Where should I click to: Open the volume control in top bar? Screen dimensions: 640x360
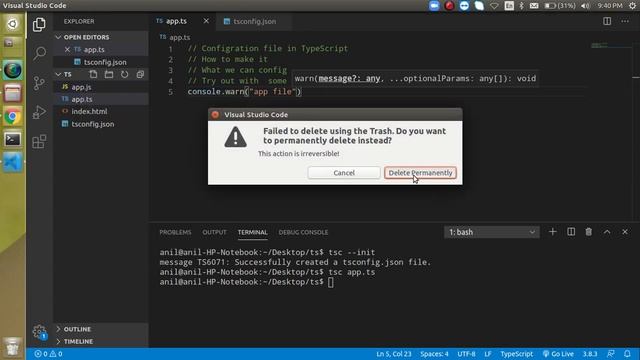[585, 6]
